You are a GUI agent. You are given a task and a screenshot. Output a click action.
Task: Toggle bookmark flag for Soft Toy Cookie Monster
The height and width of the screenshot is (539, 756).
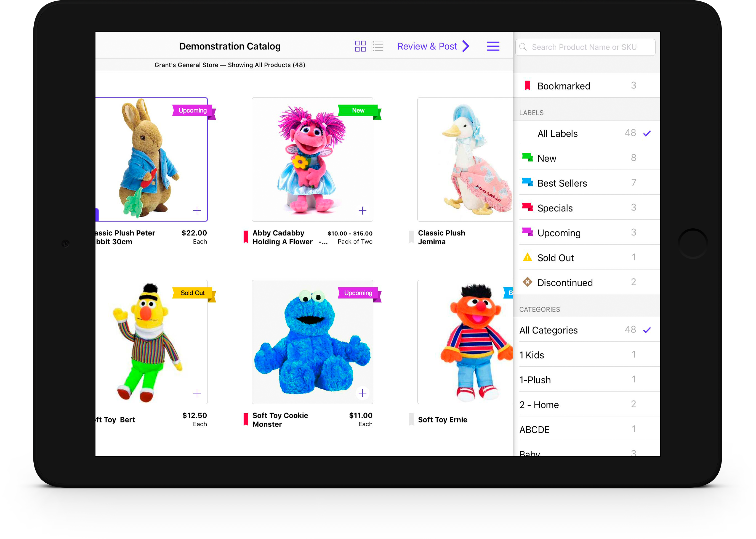[246, 419]
